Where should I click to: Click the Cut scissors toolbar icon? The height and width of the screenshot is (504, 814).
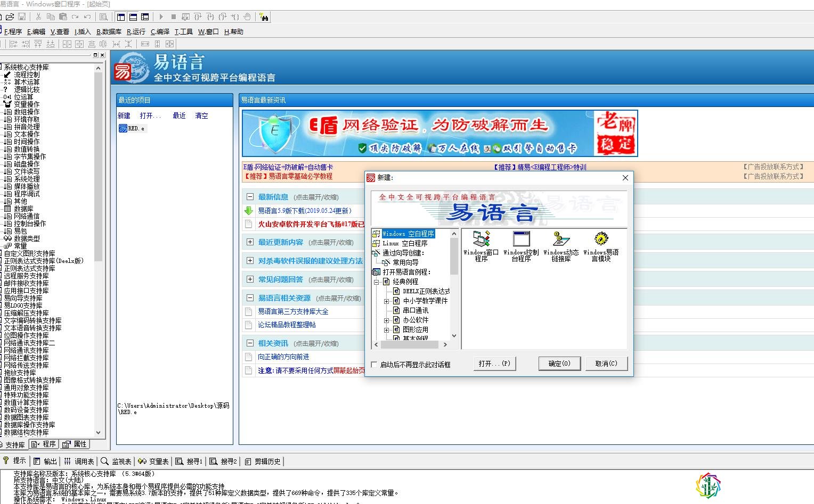click(38, 17)
